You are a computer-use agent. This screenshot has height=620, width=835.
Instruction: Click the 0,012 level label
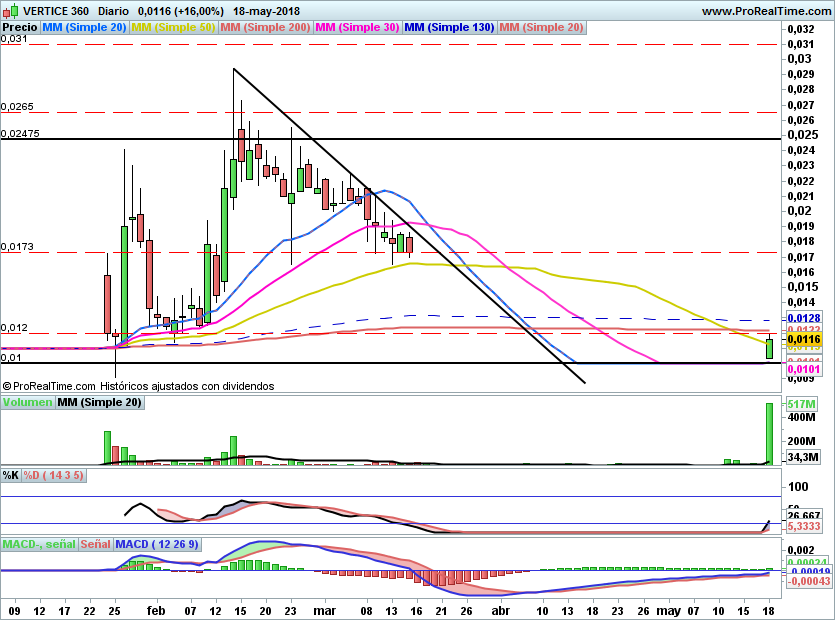click(x=14, y=328)
